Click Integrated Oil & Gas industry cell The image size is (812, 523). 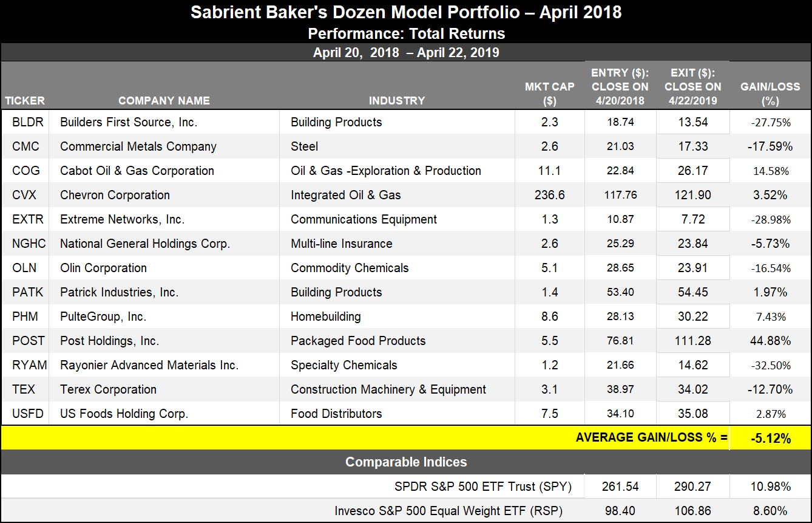tap(346, 195)
